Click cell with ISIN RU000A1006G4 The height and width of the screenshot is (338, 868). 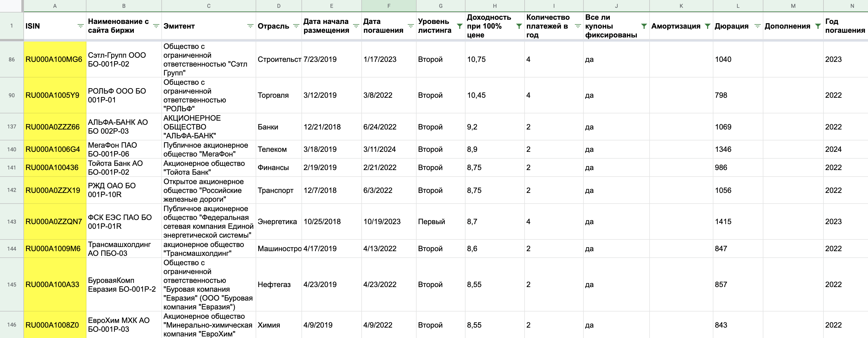(55, 149)
